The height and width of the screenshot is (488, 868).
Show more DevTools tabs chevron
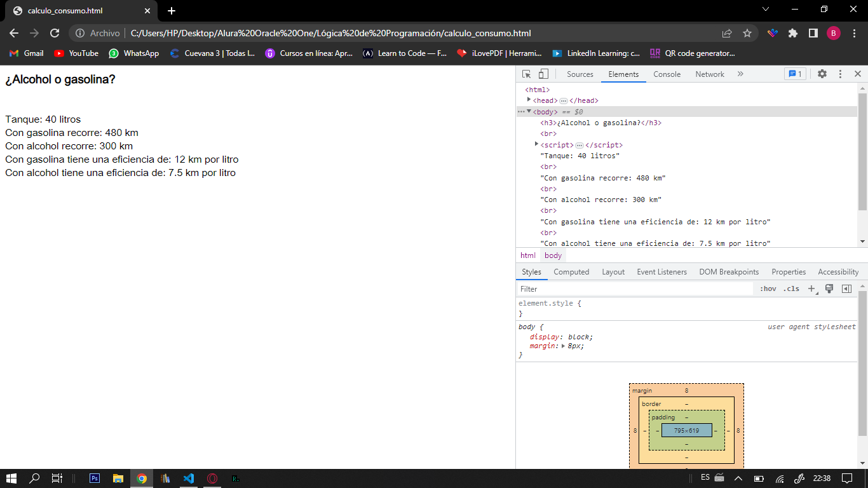point(740,74)
